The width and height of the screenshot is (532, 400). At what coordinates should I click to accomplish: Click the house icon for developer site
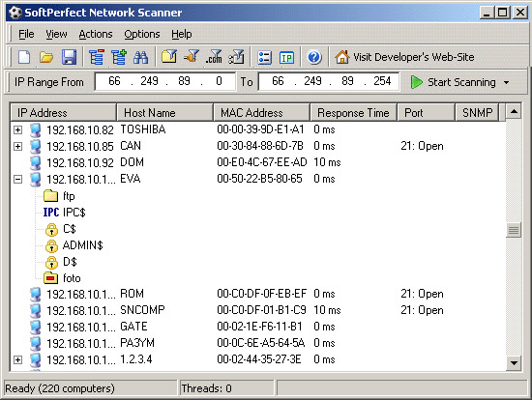[x=342, y=57]
